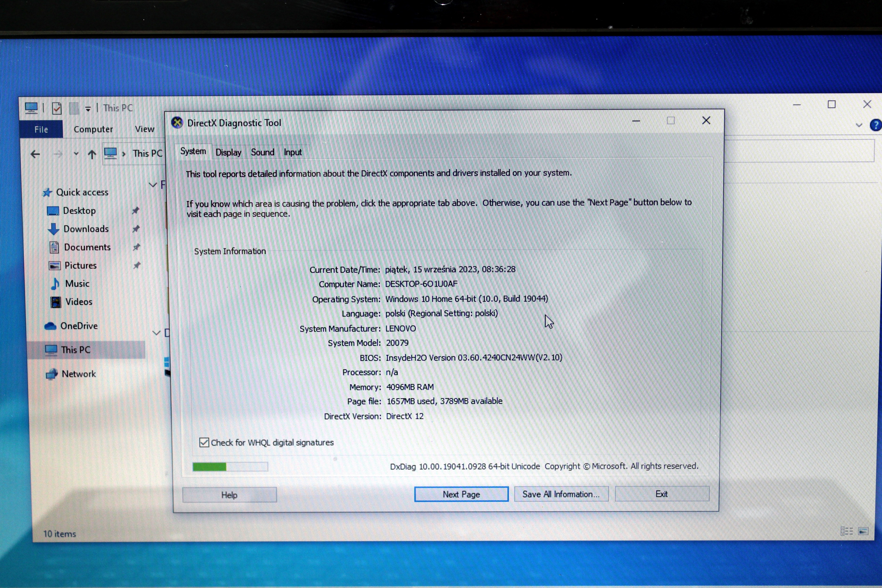The image size is (882, 588).
Task: Click the Videos film icon in sidebar
Action: (x=55, y=302)
